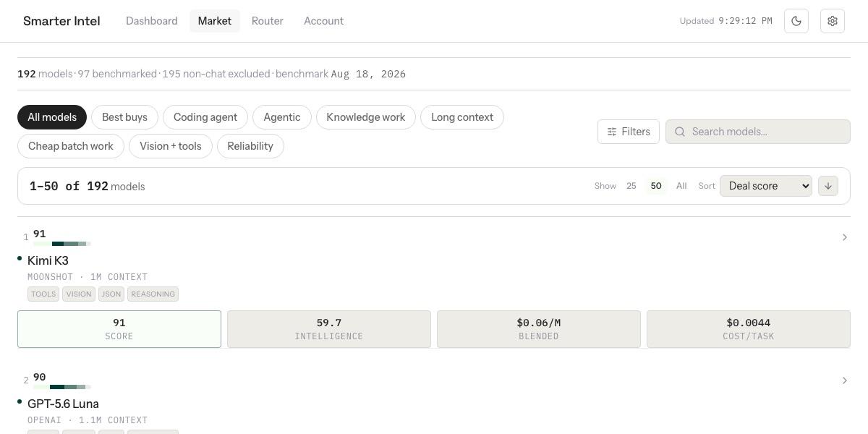Click the 59.7 INTELLIGENCE tile

tap(329, 329)
